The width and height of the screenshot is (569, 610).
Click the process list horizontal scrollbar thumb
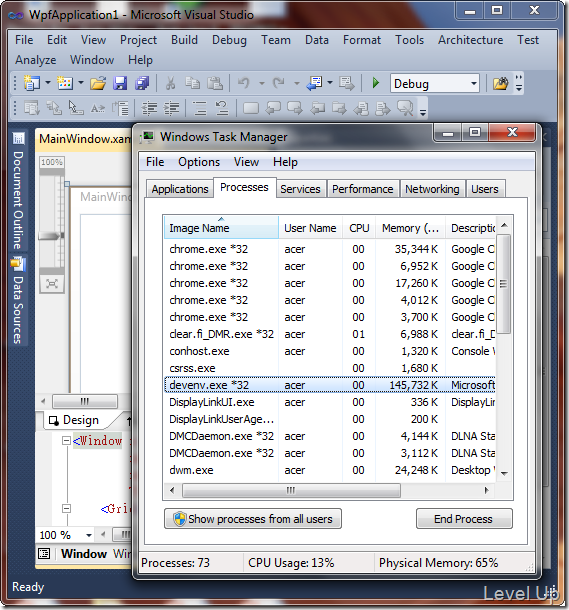click(x=291, y=490)
